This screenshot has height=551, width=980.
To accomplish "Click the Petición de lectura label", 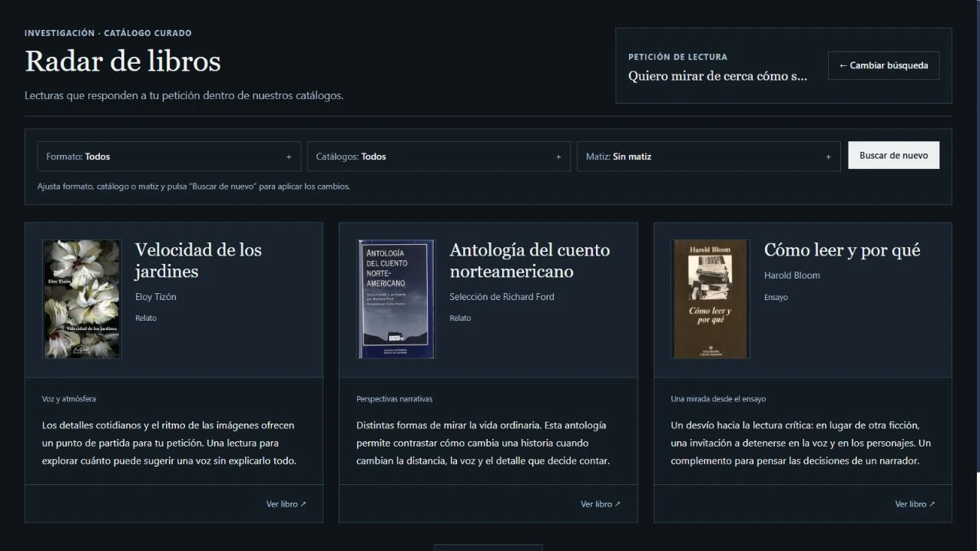I will tap(677, 57).
